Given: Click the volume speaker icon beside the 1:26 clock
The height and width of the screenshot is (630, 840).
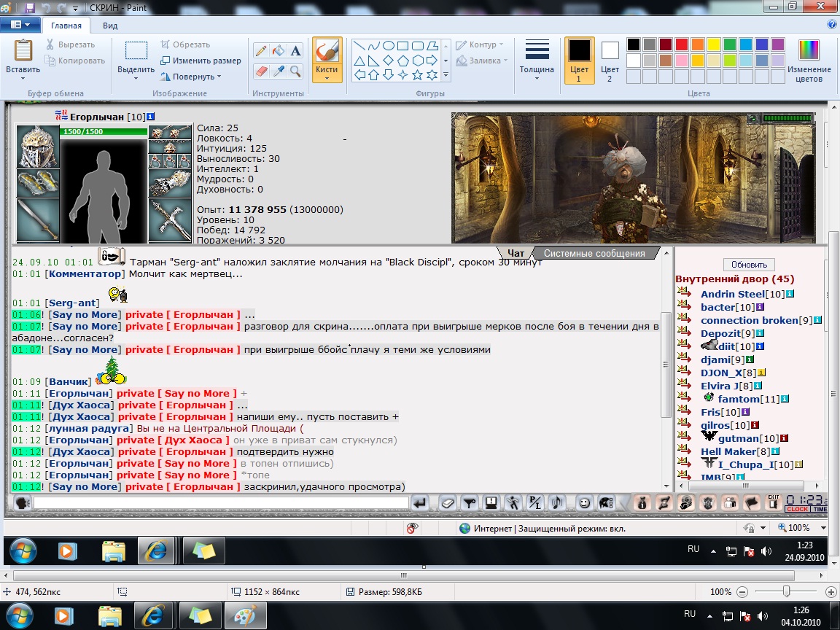Looking at the screenshot, I should coord(762,616).
